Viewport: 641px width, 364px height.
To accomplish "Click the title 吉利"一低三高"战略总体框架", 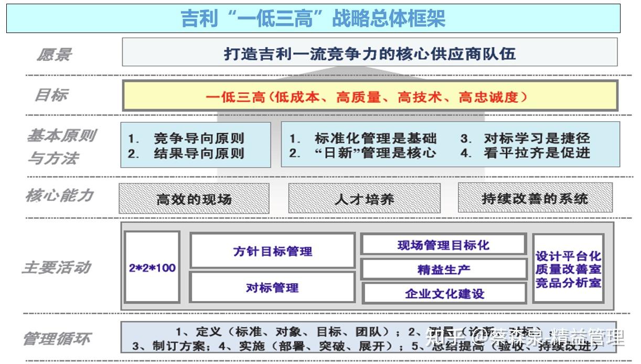I will [313, 18].
